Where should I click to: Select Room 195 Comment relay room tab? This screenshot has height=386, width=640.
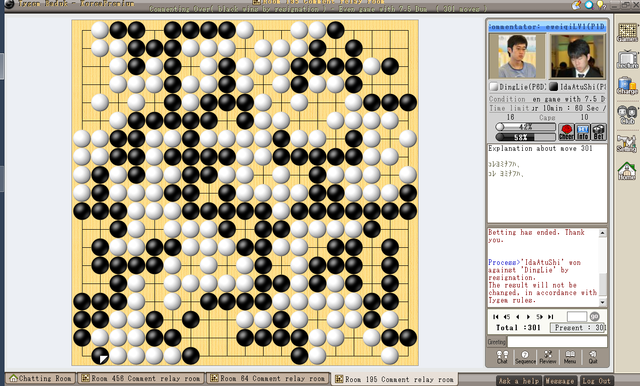point(395,379)
